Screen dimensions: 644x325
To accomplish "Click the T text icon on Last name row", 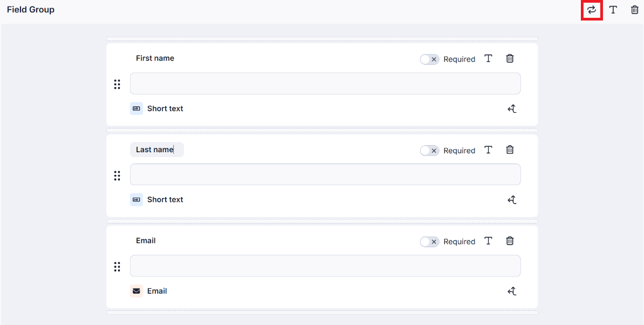I will coord(488,150).
